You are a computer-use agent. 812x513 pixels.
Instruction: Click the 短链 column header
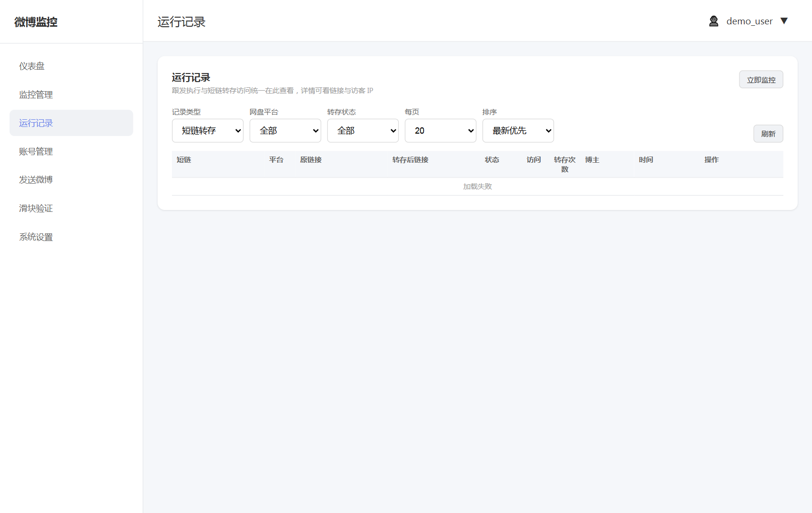[x=184, y=160]
